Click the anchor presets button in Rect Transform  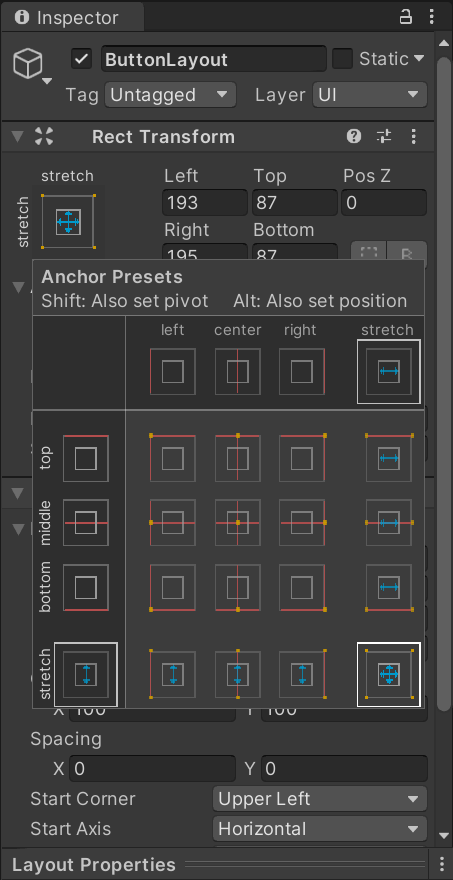[x=67, y=222]
